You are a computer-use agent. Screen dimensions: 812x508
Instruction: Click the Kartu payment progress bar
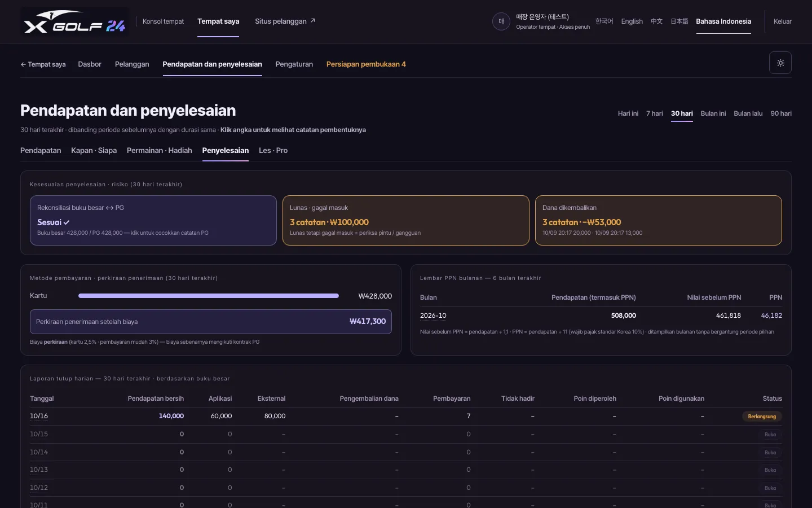click(209, 296)
